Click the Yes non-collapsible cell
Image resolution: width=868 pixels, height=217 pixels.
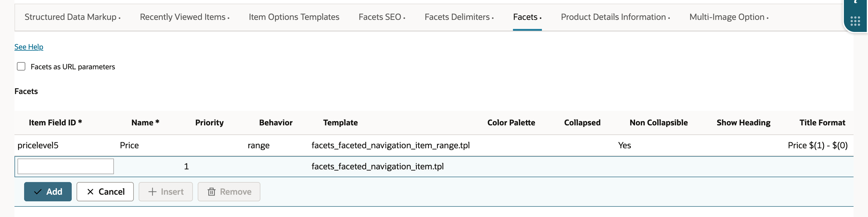(x=624, y=145)
